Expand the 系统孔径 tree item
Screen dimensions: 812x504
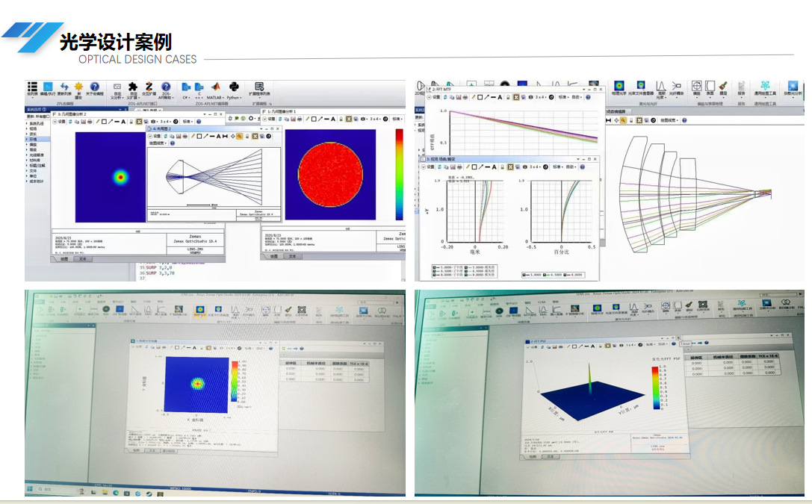point(27,124)
